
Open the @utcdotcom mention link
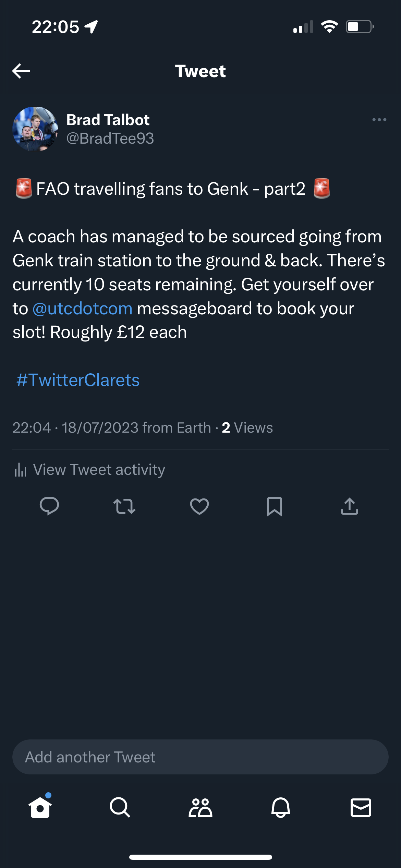click(x=83, y=309)
